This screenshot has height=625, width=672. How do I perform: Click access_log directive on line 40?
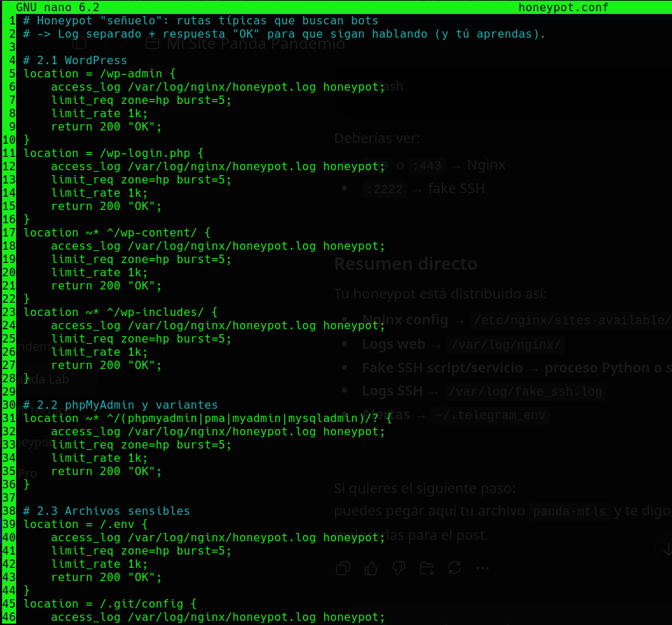click(218, 538)
